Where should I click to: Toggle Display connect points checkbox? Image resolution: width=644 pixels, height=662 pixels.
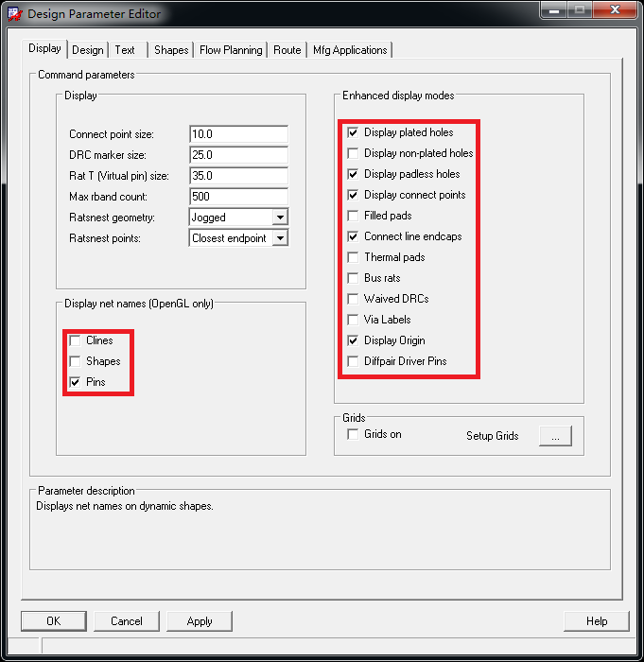tap(353, 195)
